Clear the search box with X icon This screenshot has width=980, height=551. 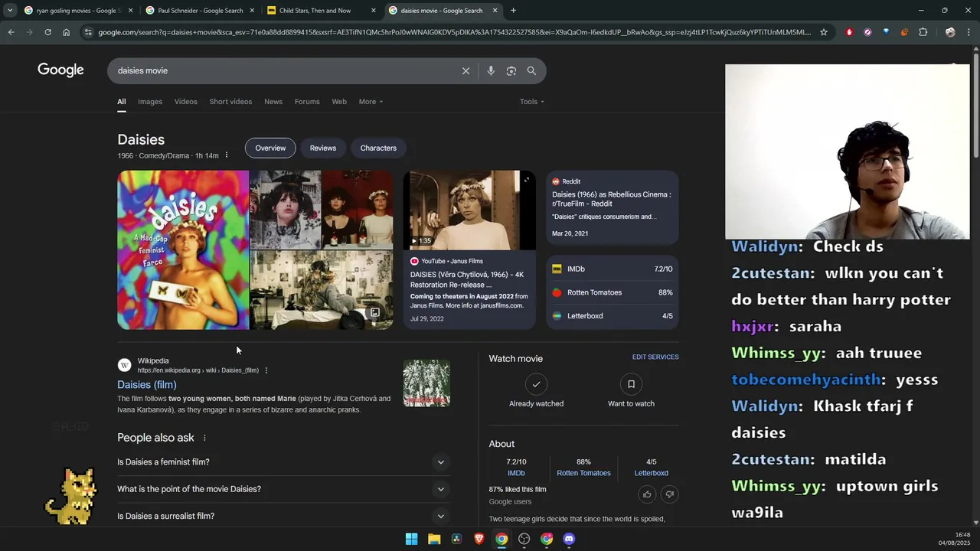[x=465, y=70]
